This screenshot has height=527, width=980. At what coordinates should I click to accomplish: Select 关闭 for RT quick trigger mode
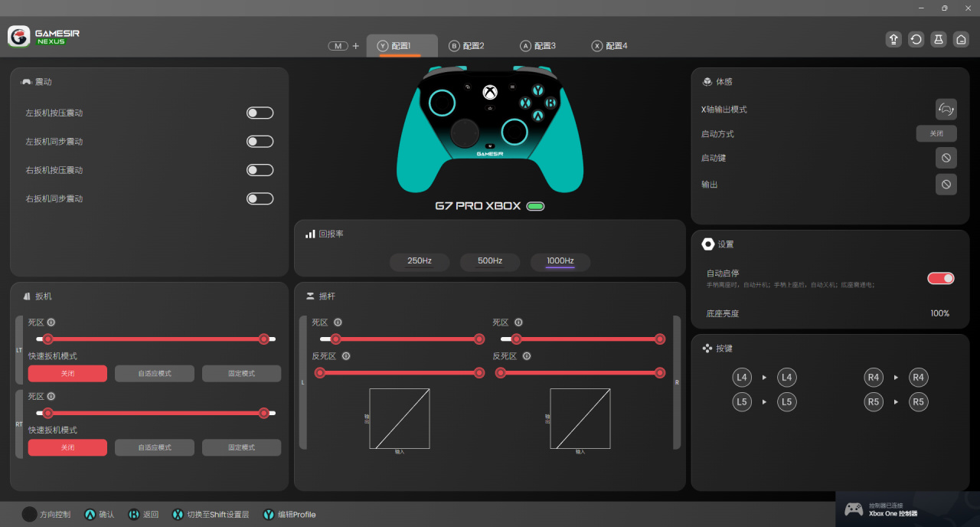[67, 447]
